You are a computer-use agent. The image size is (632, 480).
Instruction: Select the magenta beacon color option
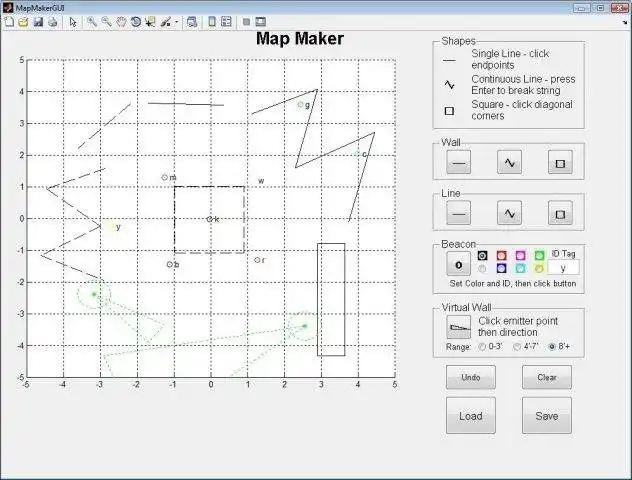click(520, 255)
